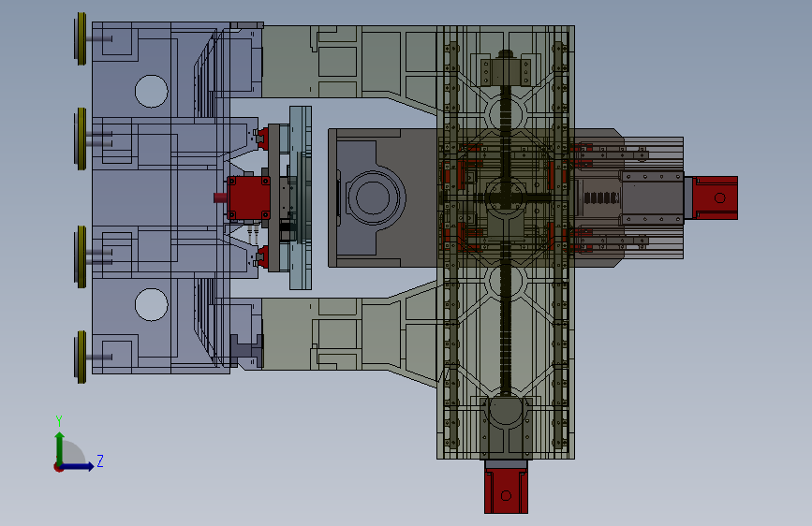Select the red motor at bottom of model

506,490
